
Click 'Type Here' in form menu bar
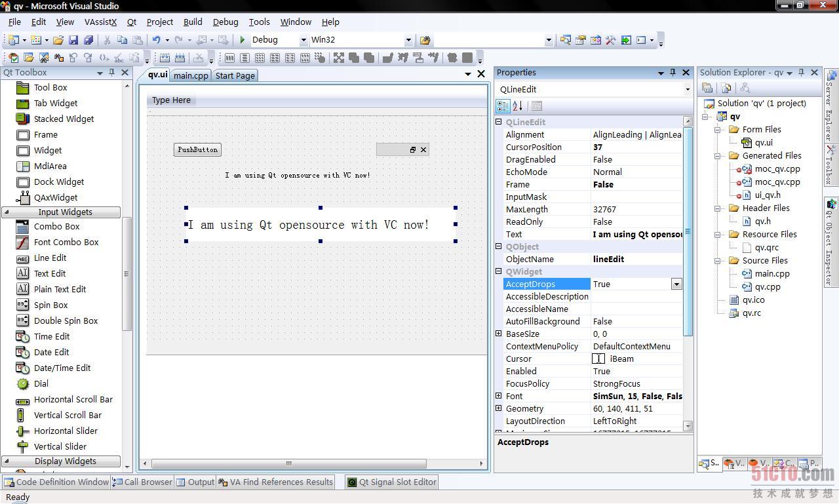point(171,100)
